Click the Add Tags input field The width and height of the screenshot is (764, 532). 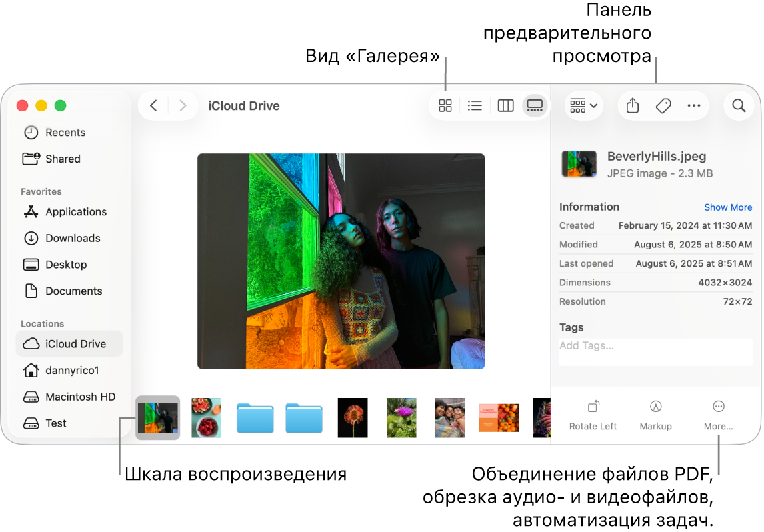tap(656, 351)
